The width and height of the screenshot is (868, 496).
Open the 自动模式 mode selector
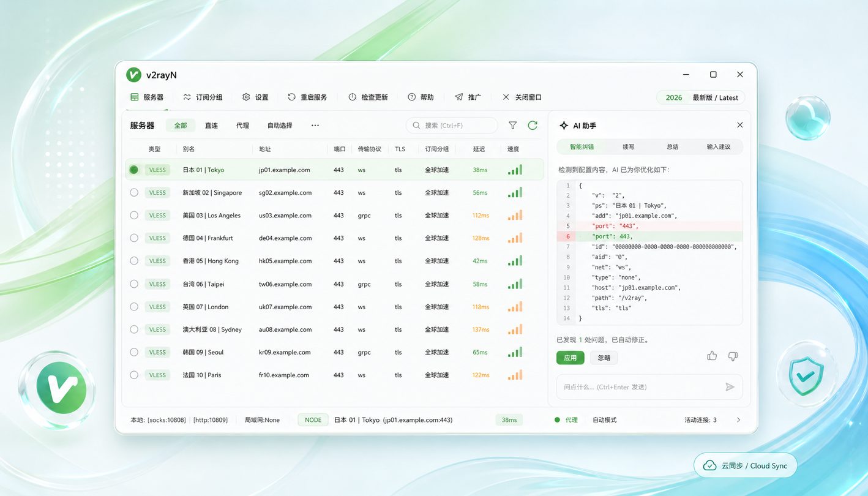[605, 420]
